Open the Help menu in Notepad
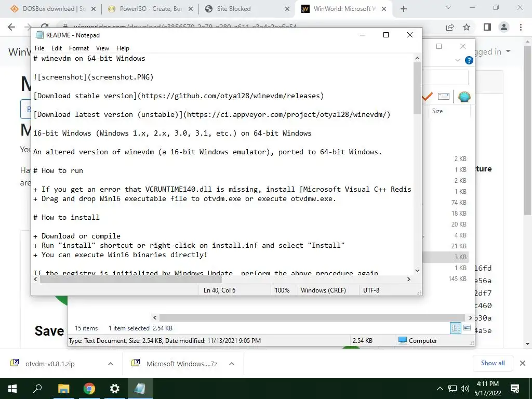 tap(123, 48)
